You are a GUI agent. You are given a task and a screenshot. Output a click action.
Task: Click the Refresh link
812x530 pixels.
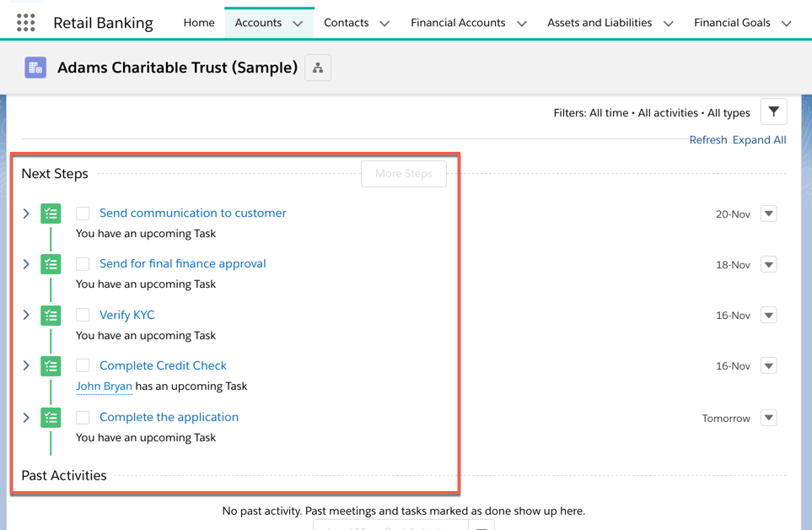point(707,140)
